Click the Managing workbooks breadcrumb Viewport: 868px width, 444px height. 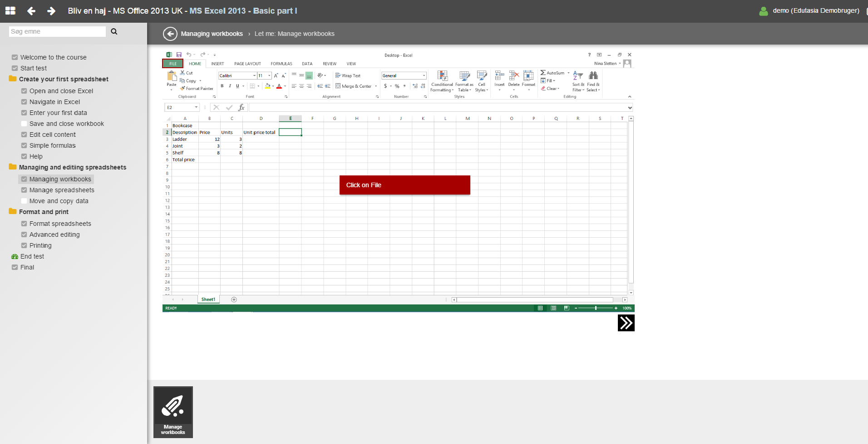212,34
